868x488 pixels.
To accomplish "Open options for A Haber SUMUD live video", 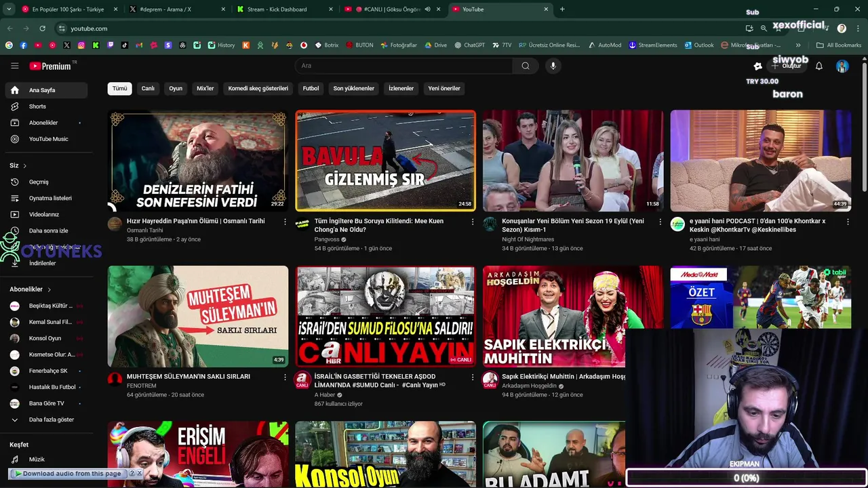I will coord(473,377).
